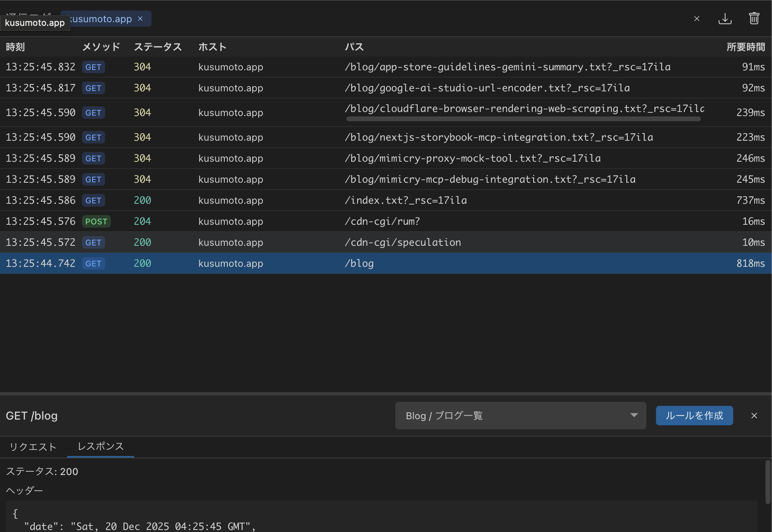This screenshot has height=532, width=772.
Task: Select the /cdn-cgi/speculation request row
Action: pyautogui.click(x=386, y=243)
